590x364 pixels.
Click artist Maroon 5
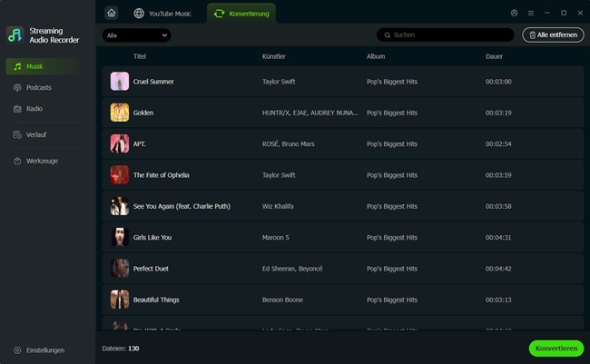(276, 238)
